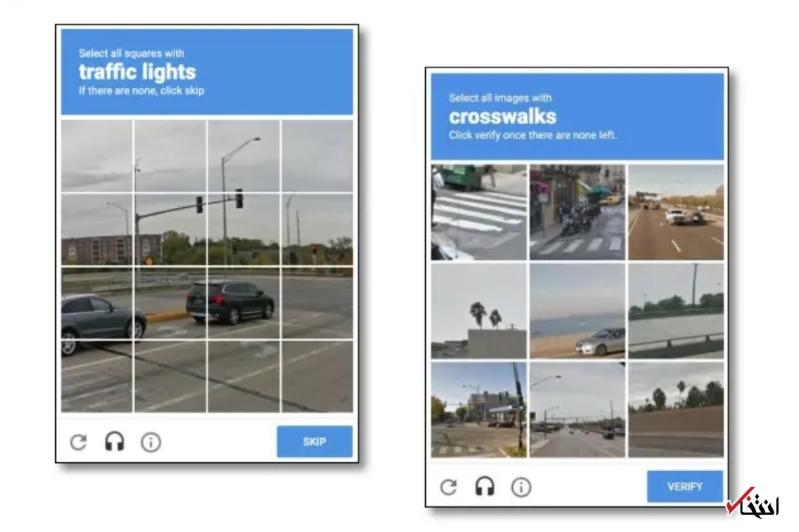This screenshot has height=532, width=799.
Task: Select intersection image with gas station
Action: (479, 409)
